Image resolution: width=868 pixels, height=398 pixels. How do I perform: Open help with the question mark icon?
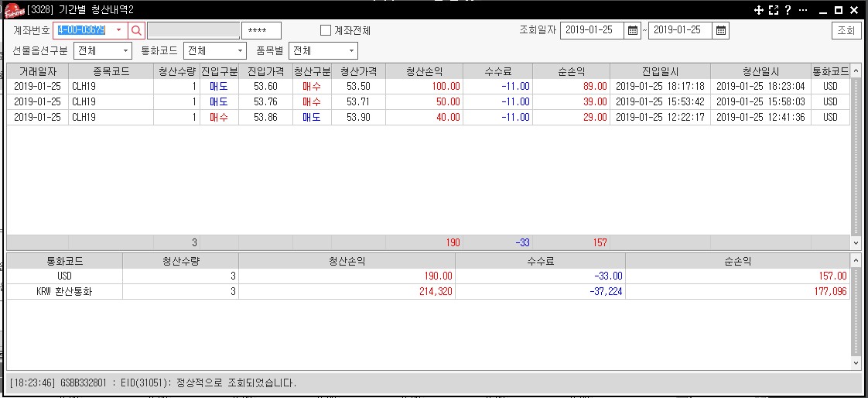(787, 10)
